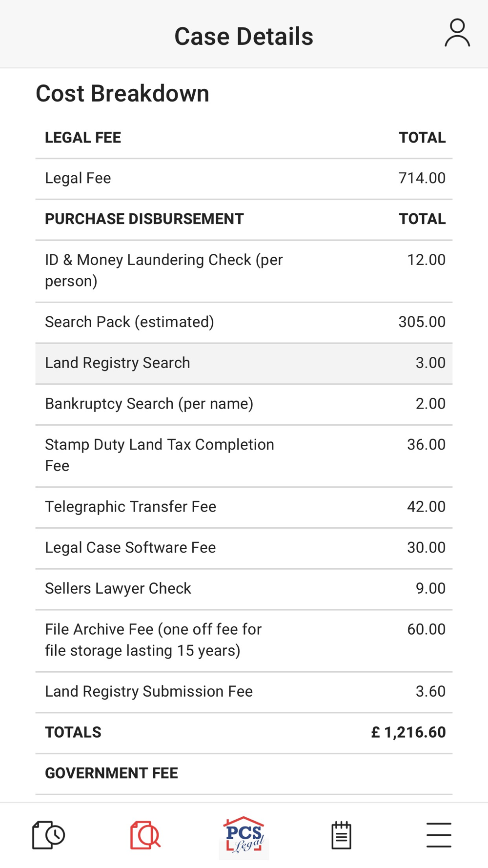Viewport: 488px width, 868px height.
Task: Tap the Legal Case Software Fee row
Action: [x=244, y=548]
